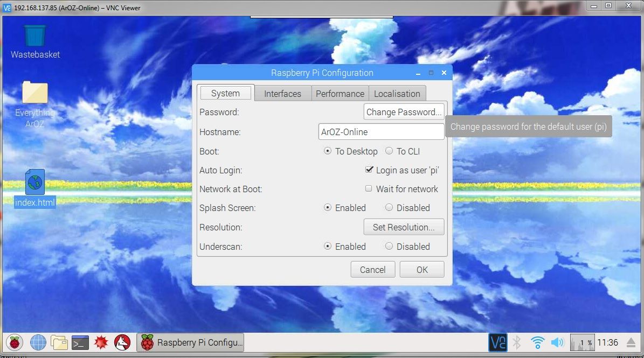Screen dimensions: 644x358
Task: Disable the Splash Screen
Action: [389, 208]
